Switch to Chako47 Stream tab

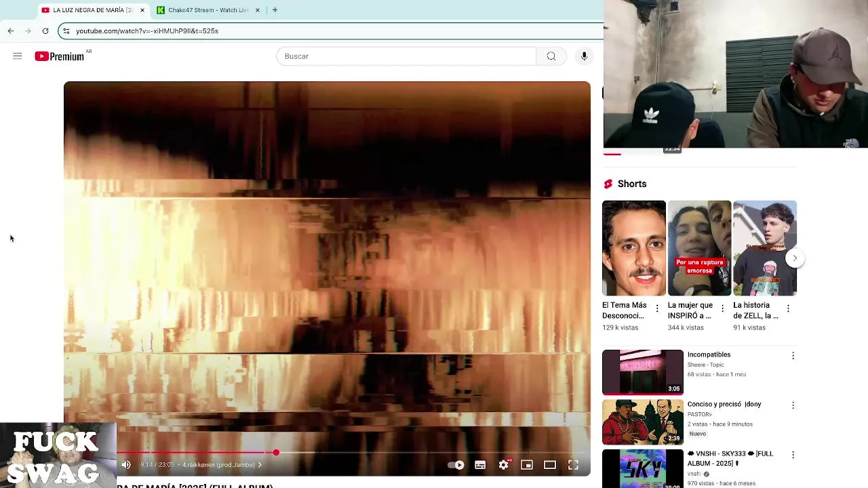click(209, 10)
